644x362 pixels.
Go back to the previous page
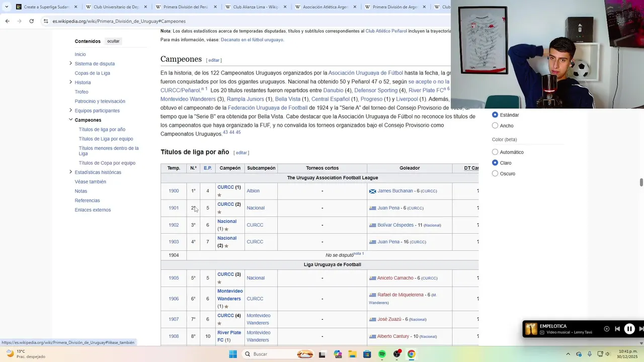coord(7,21)
